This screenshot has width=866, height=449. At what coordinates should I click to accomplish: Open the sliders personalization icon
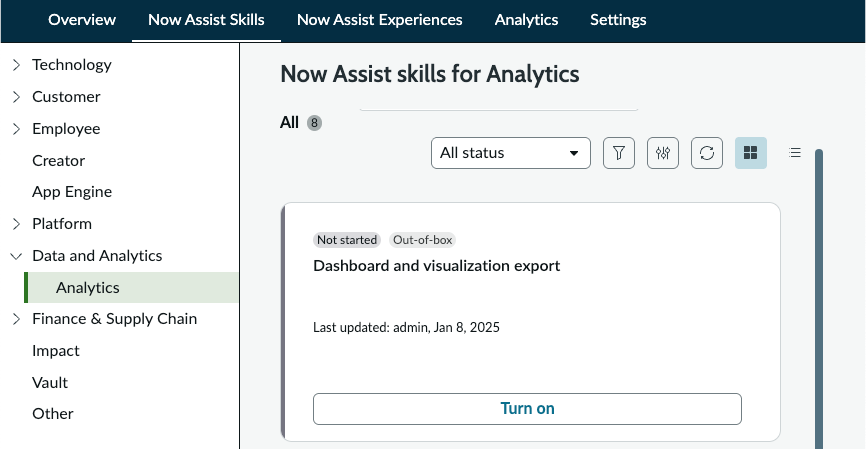coord(663,153)
